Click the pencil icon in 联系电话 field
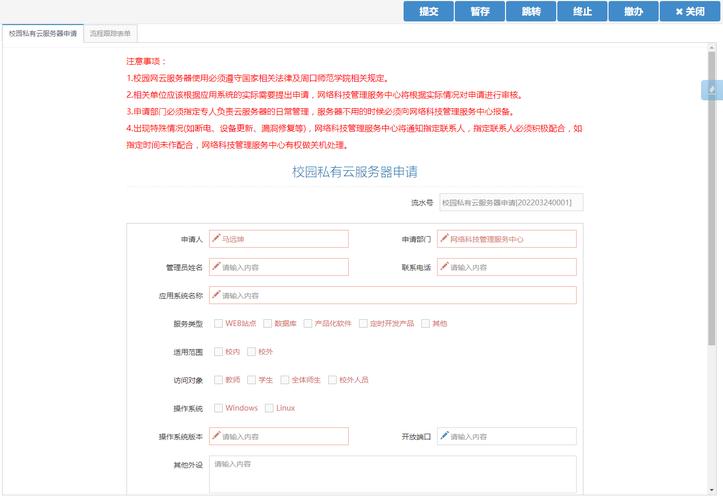 [444, 266]
